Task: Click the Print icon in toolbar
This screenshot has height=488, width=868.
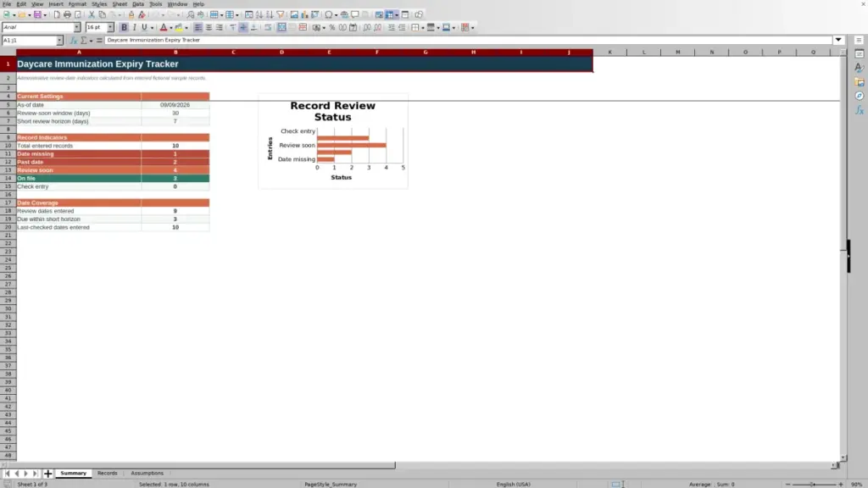Action: (x=67, y=15)
